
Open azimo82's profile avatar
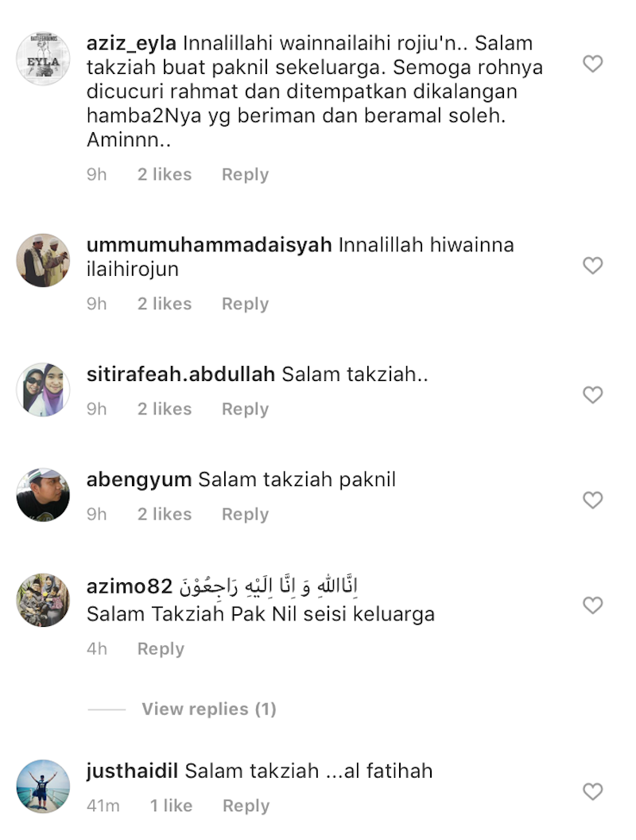click(x=44, y=600)
